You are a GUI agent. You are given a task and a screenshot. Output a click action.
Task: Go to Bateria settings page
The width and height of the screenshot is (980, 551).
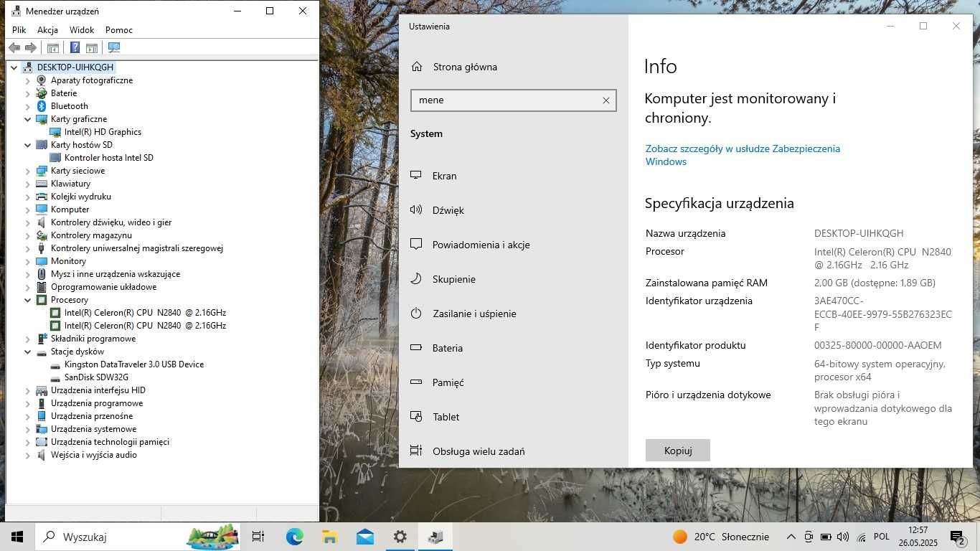coord(448,348)
